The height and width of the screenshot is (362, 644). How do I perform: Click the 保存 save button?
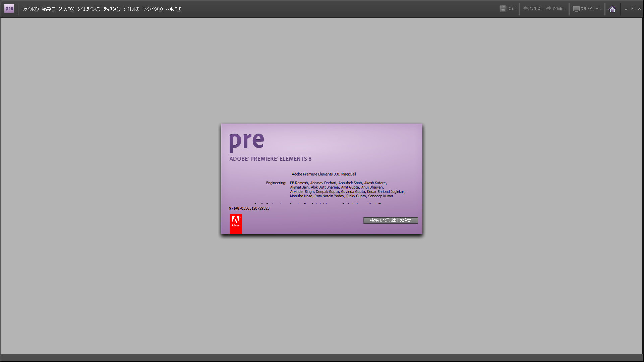tap(508, 9)
